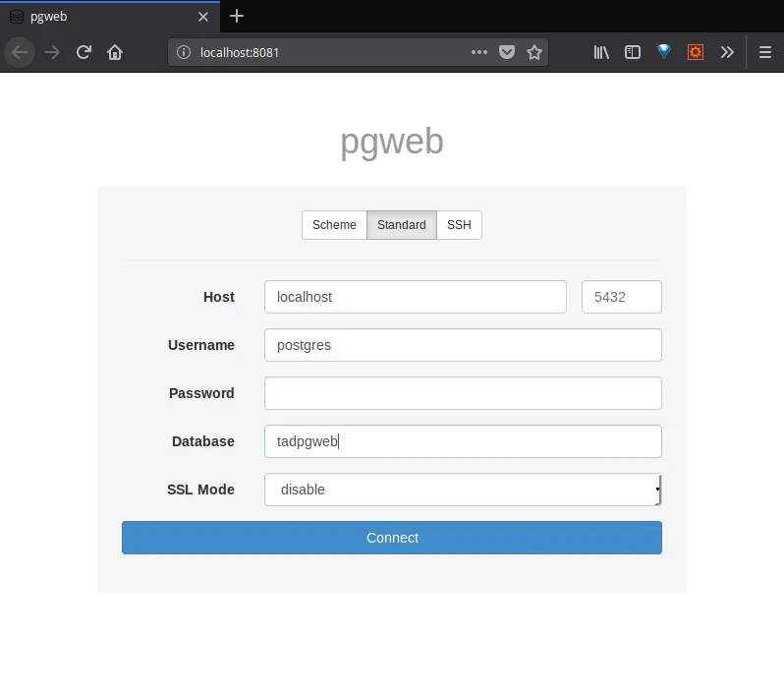Save page to Pocket
784x691 pixels.
pos(507,52)
